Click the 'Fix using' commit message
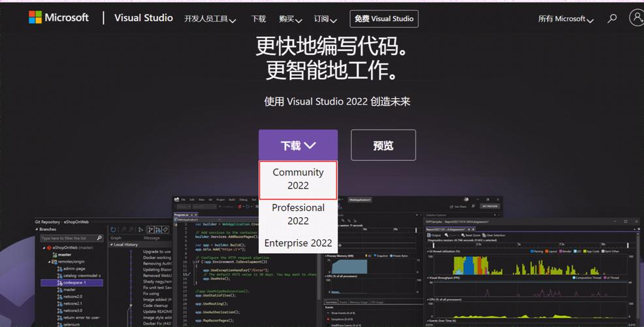 coord(151,294)
